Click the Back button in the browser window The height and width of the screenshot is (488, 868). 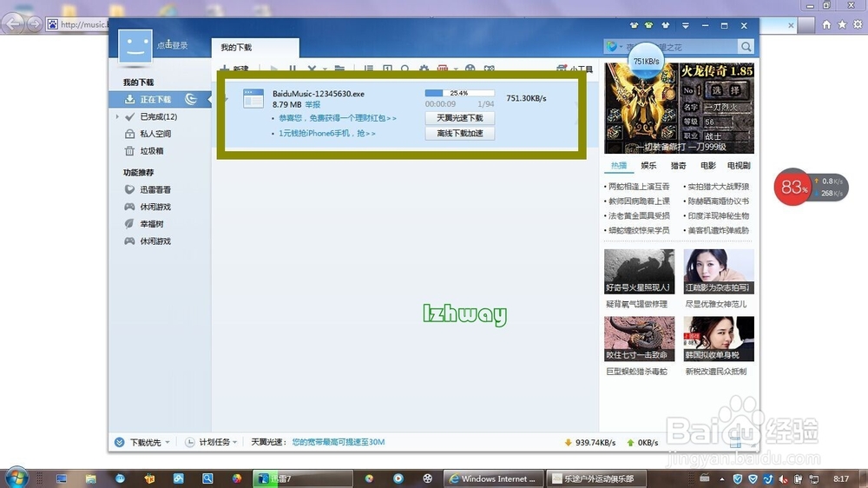[13, 23]
